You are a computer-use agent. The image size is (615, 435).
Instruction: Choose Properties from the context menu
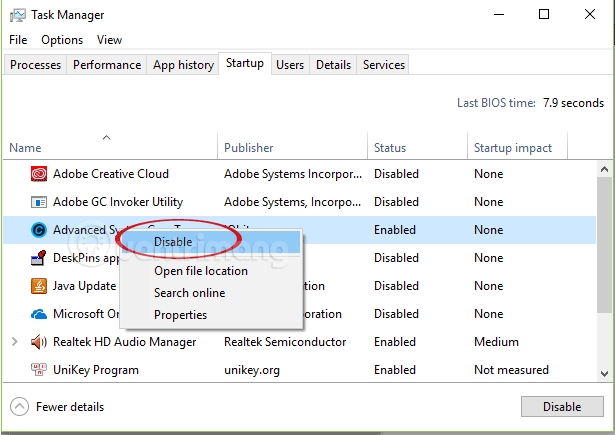[180, 315]
